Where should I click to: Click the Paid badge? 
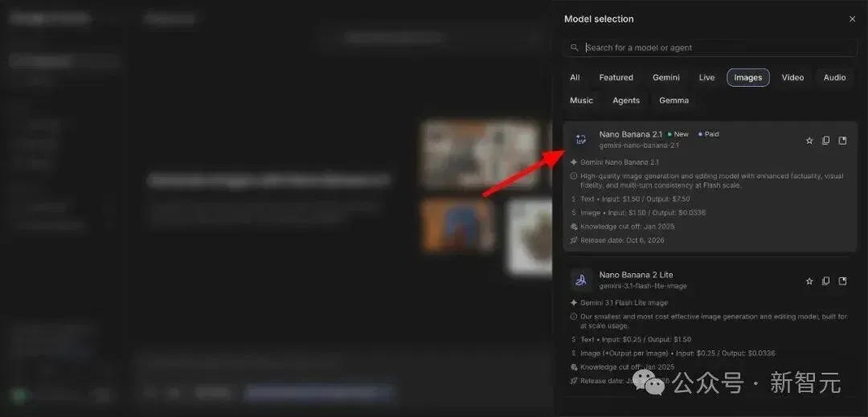tap(709, 134)
